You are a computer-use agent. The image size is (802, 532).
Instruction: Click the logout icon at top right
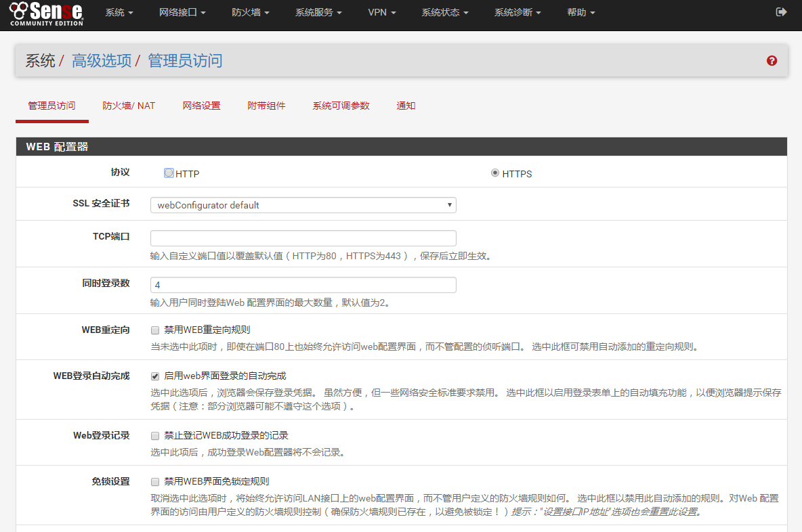(x=781, y=12)
